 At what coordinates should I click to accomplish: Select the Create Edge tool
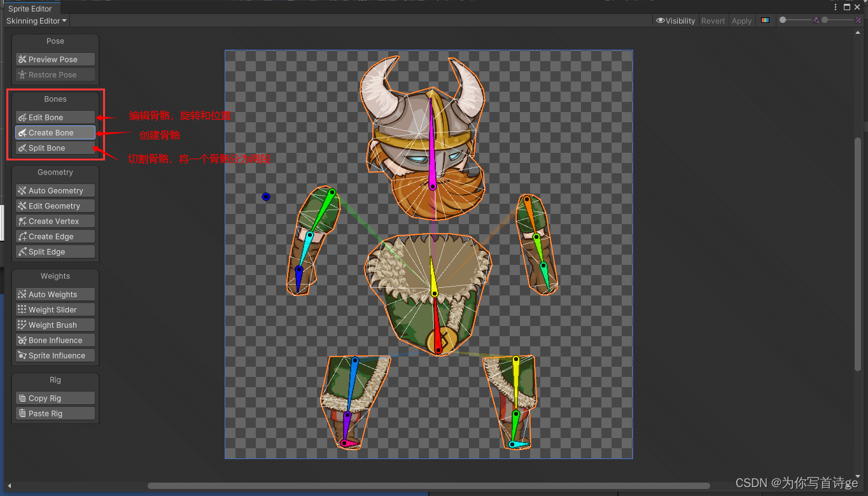point(55,236)
